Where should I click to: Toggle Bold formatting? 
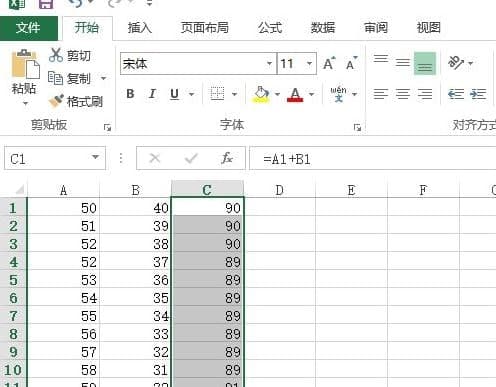point(130,94)
